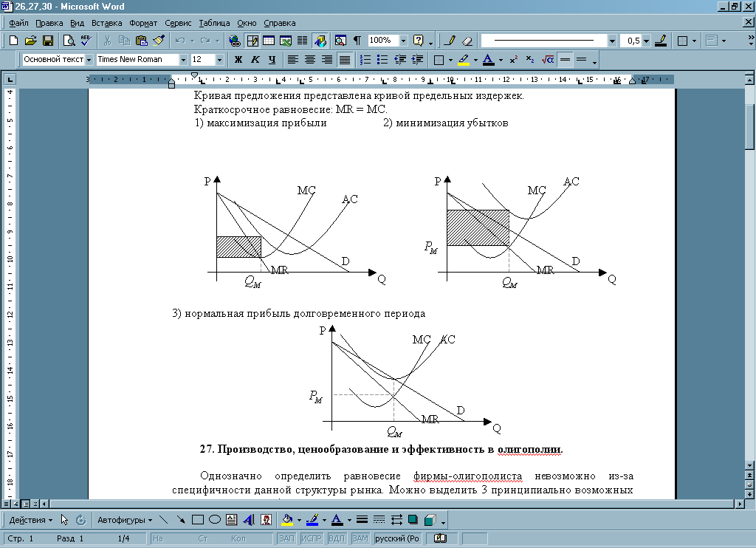Image resolution: width=756 pixels, height=548 pixels.
Task: Click the 3-D style cube icon
Action: (x=430, y=519)
